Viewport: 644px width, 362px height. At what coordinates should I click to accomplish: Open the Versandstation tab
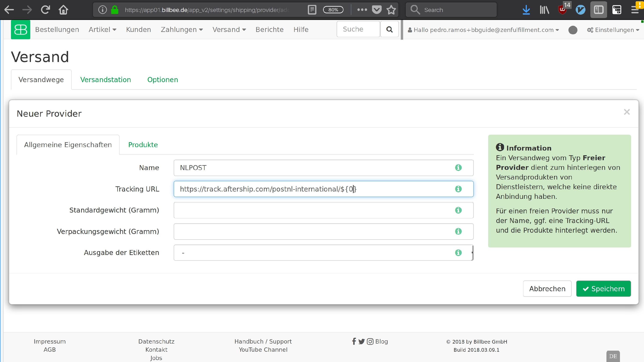pyautogui.click(x=105, y=80)
